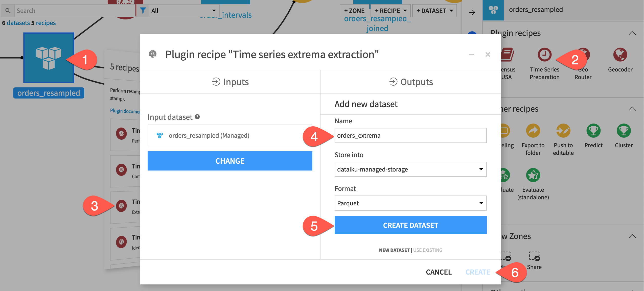The height and width of the screenshot is (291, 644).
Task: Click the orders_extrema name input field
Action: tap(410, 135)
